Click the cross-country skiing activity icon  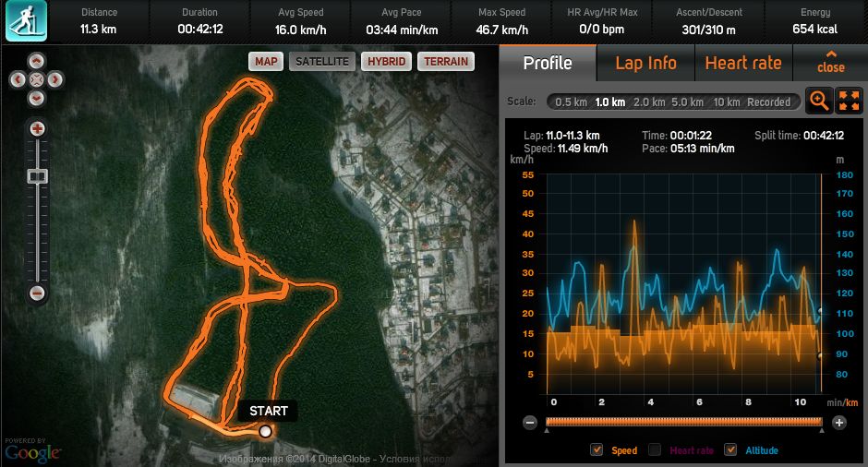[x=26, y=21]
